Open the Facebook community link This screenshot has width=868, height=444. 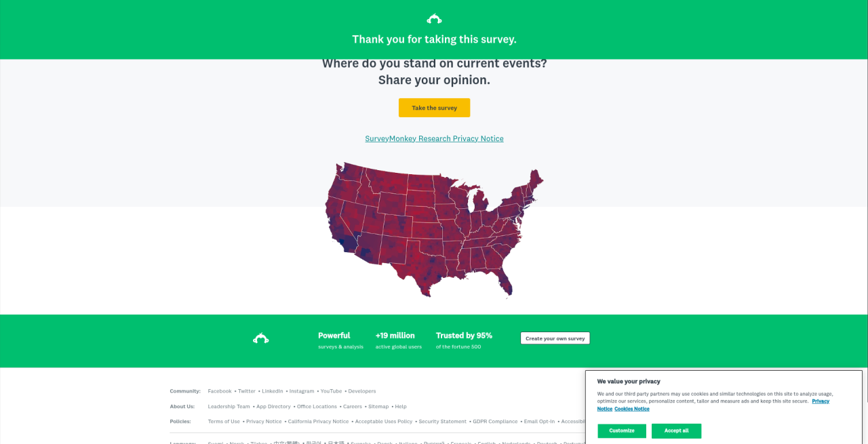pos(220,391)
